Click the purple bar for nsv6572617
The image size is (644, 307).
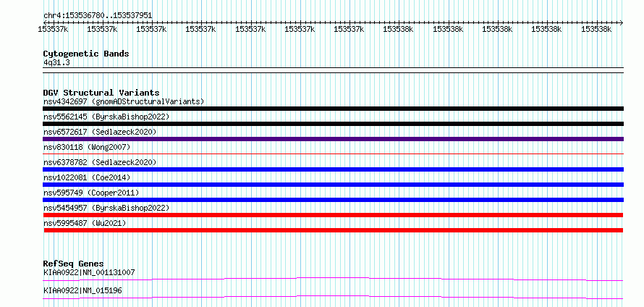point(333,139)
